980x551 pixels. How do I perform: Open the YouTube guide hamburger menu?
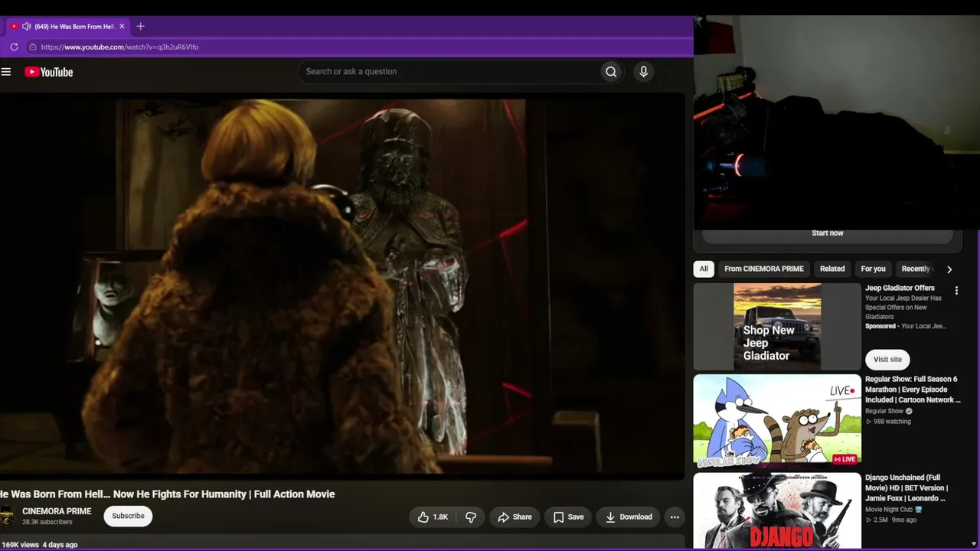[x=6, y=72]
